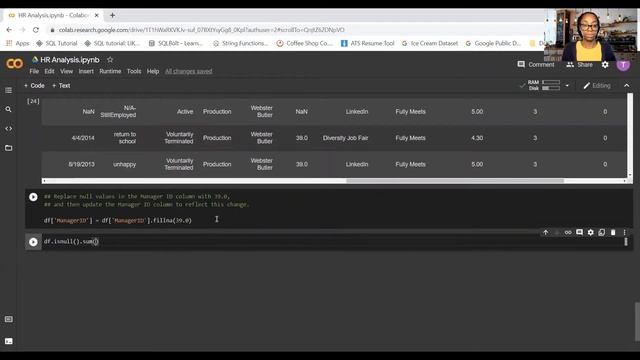Copy link to cell icon
Viewport: 640px width, 360px height.
point(568,232)
